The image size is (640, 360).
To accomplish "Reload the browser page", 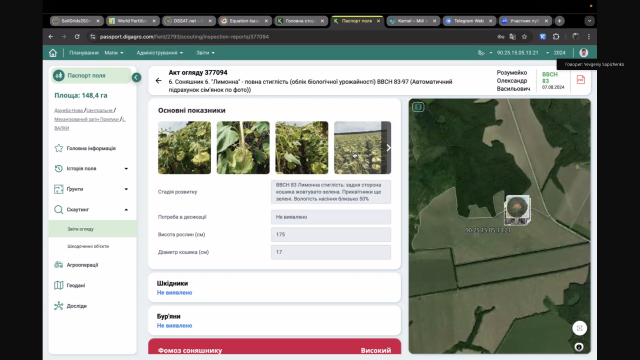I will click(77, 37).
